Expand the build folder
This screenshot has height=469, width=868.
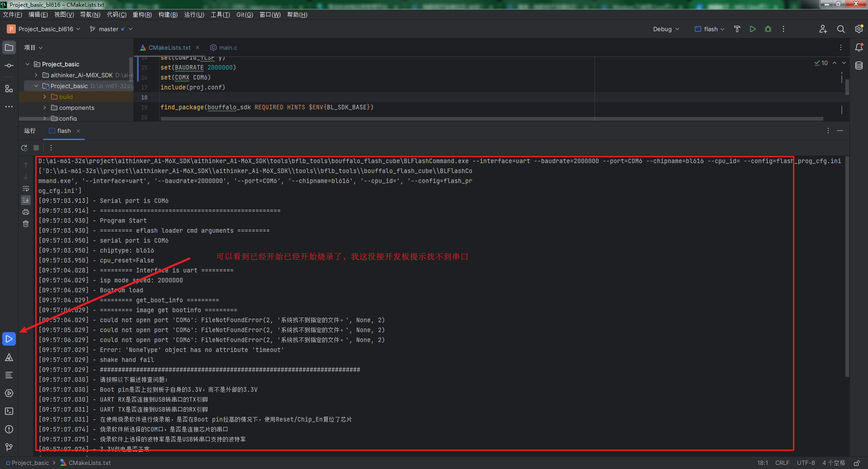point(45,97)
